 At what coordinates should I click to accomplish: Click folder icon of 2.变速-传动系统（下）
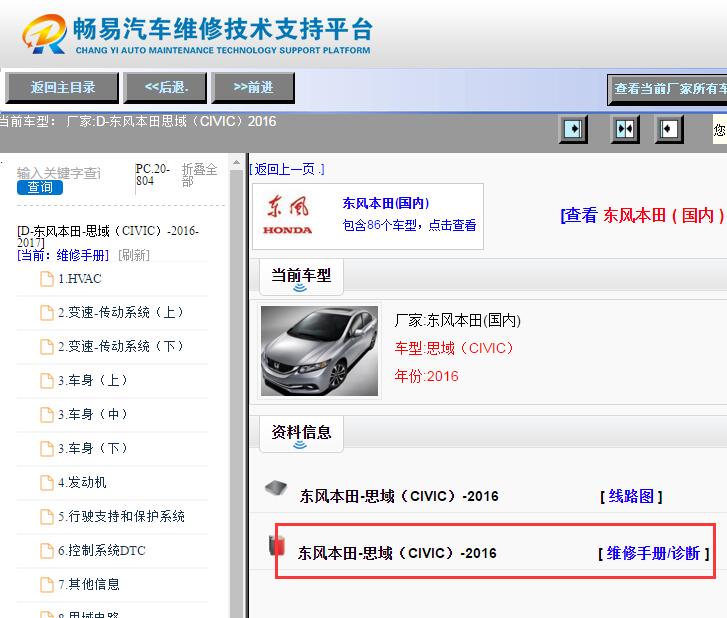coord(47,347)
